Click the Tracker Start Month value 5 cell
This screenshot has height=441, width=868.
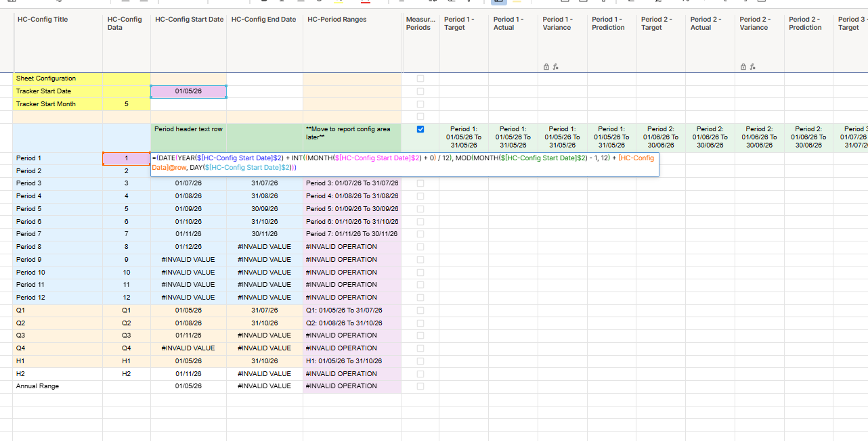pos(127,104)
